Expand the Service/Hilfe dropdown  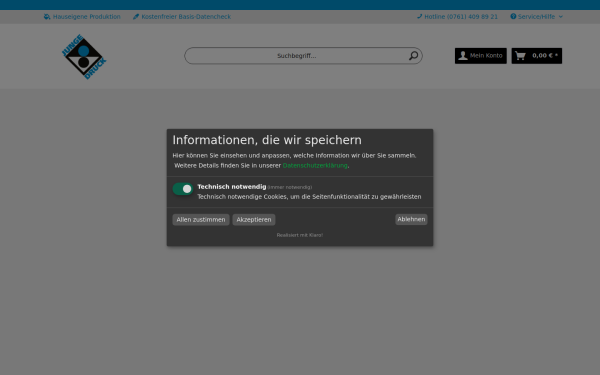point(536,16)
